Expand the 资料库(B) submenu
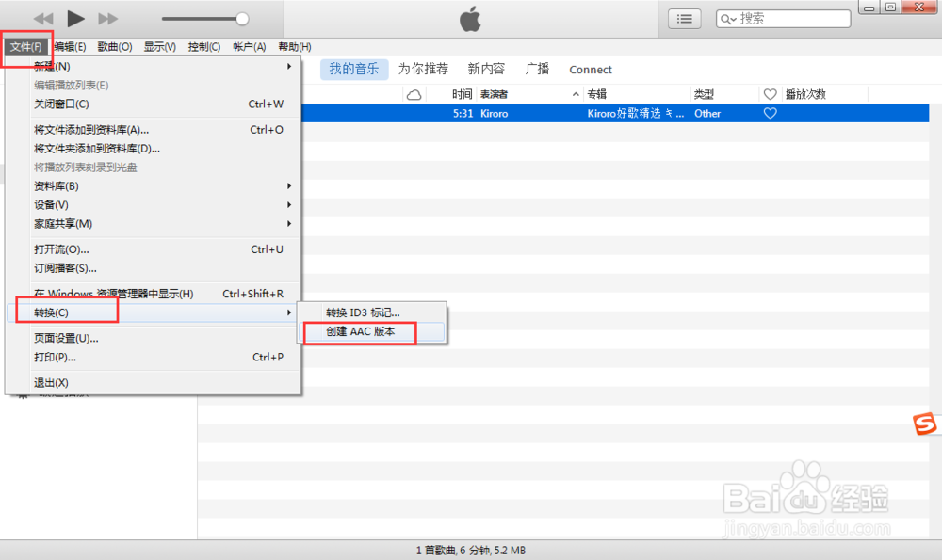942x560 pixels. tap(154, 186)
